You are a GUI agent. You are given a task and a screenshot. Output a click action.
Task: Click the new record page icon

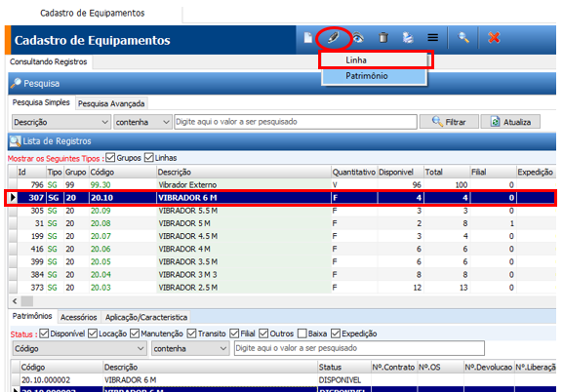coord(308,38)
